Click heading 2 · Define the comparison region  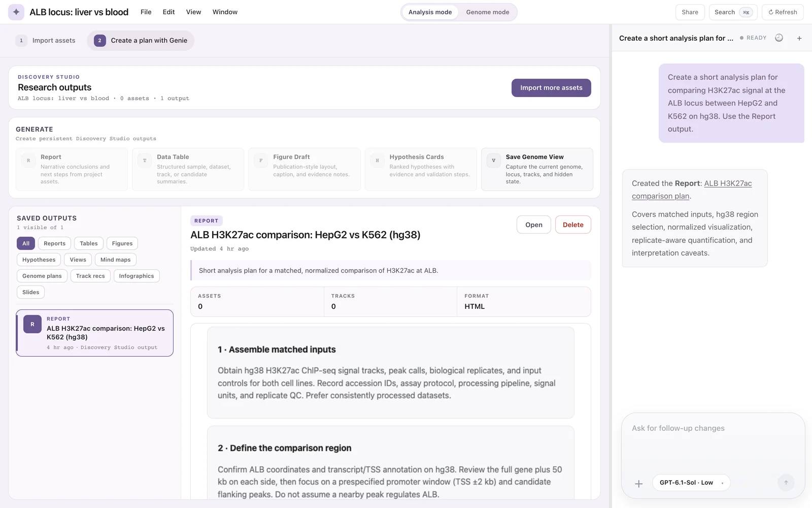(284, 448)
